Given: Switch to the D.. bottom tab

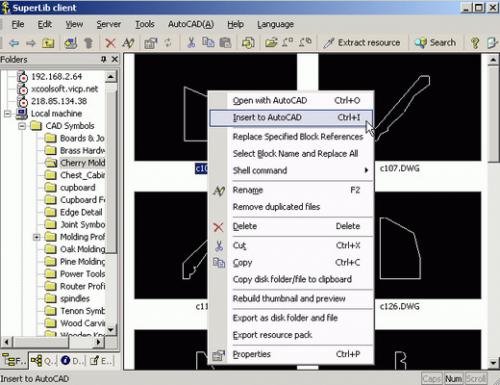Looking at the screenshot, I should [72, 361].
